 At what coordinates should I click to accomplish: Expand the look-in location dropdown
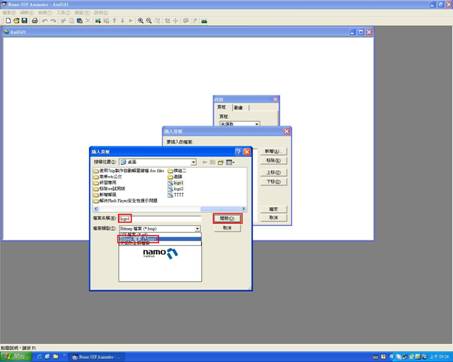[193, 162]
